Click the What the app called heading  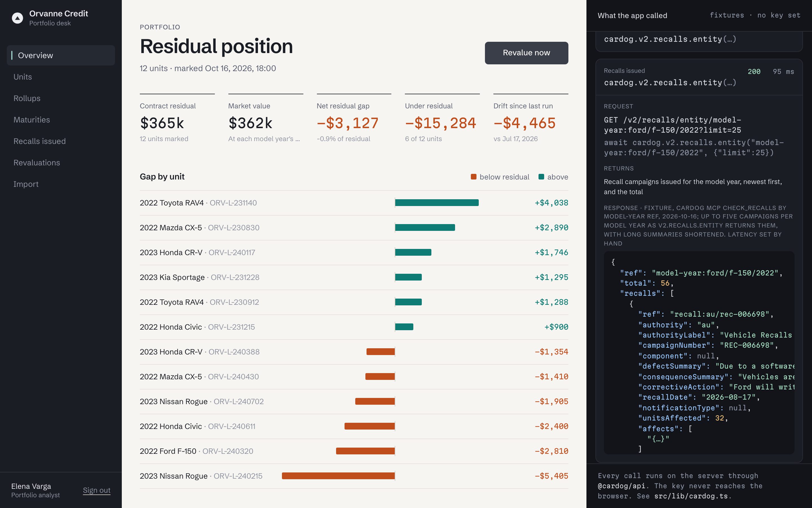pyautogui.click(x=632, y=16)
